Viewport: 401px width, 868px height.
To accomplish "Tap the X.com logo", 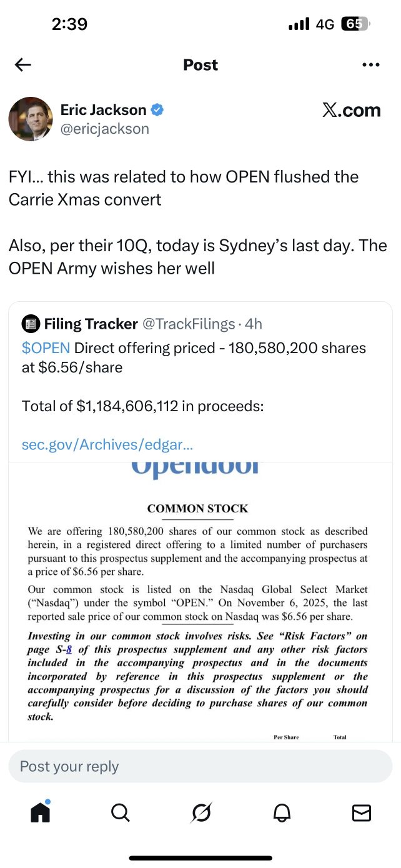I will tap(351, 111).
